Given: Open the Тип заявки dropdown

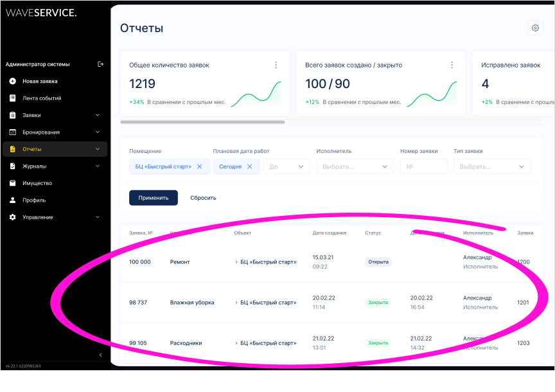Looking at the screenshot, I should point(492,166).
